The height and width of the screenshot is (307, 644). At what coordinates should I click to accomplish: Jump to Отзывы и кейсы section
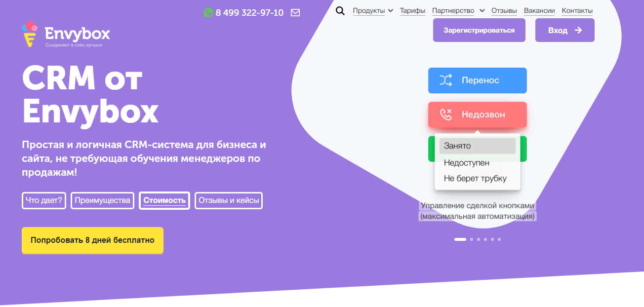pos(229,200)
